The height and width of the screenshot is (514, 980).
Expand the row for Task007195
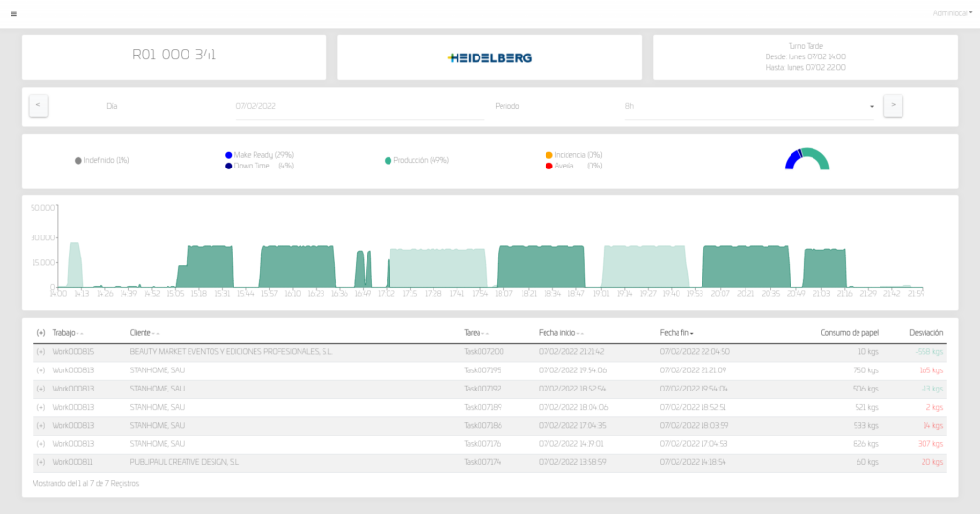point(40,370)
